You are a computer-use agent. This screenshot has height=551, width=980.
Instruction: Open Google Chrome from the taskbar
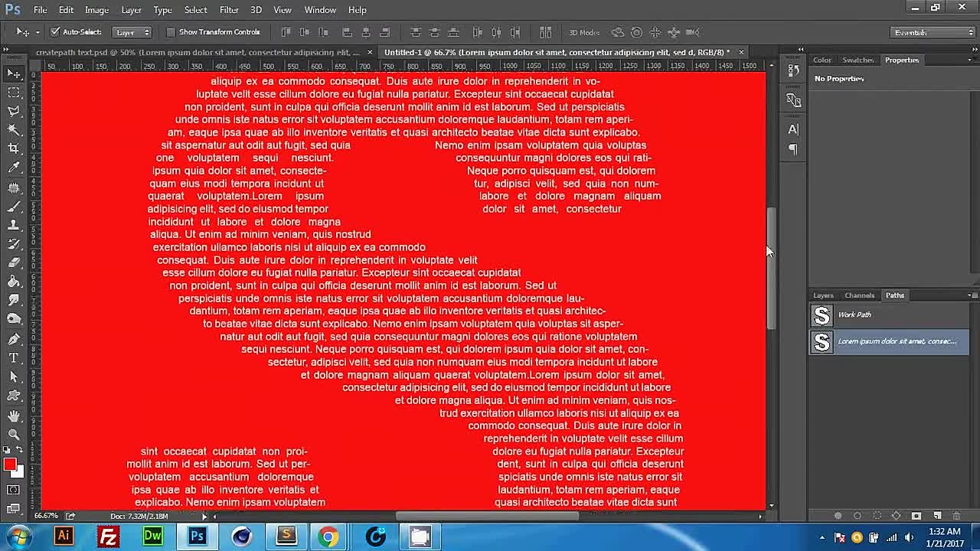[x=329, y=536]
